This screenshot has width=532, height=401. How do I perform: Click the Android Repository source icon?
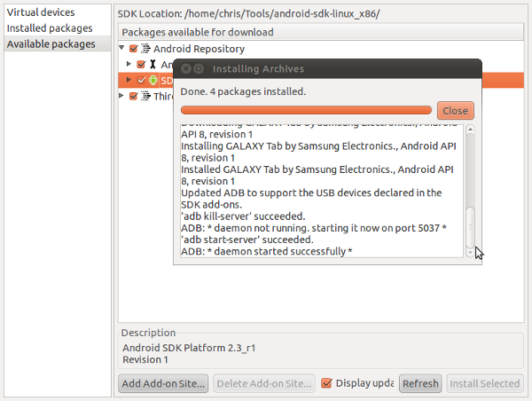tap(145, 49)
